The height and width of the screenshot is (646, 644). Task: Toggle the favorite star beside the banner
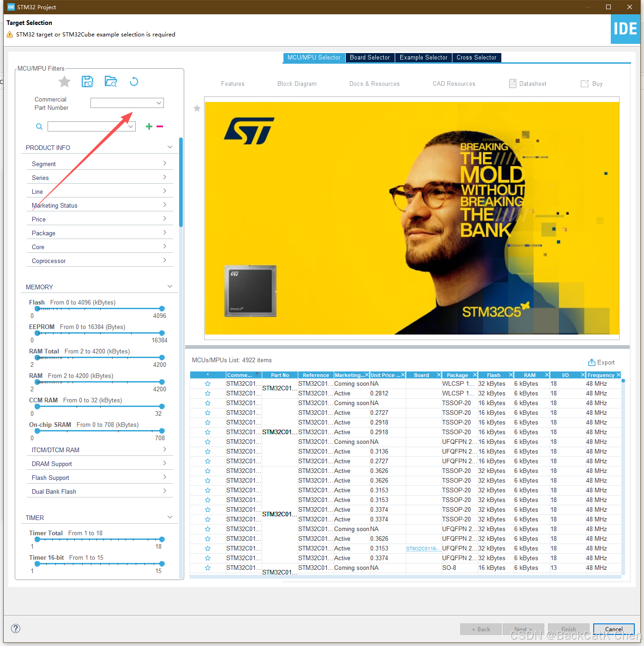pyautogui.click(x=197, y=108)
